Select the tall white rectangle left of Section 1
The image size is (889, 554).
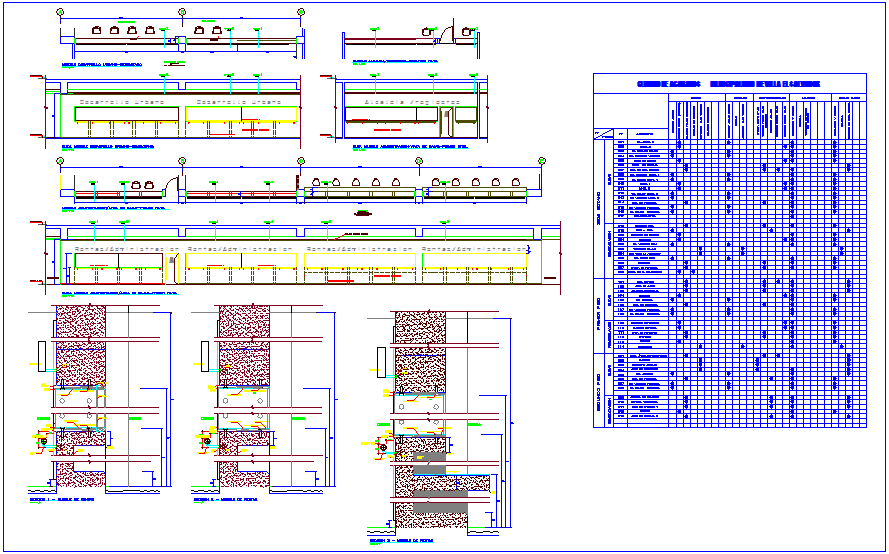pyautogui.click(x=40, y=354)
